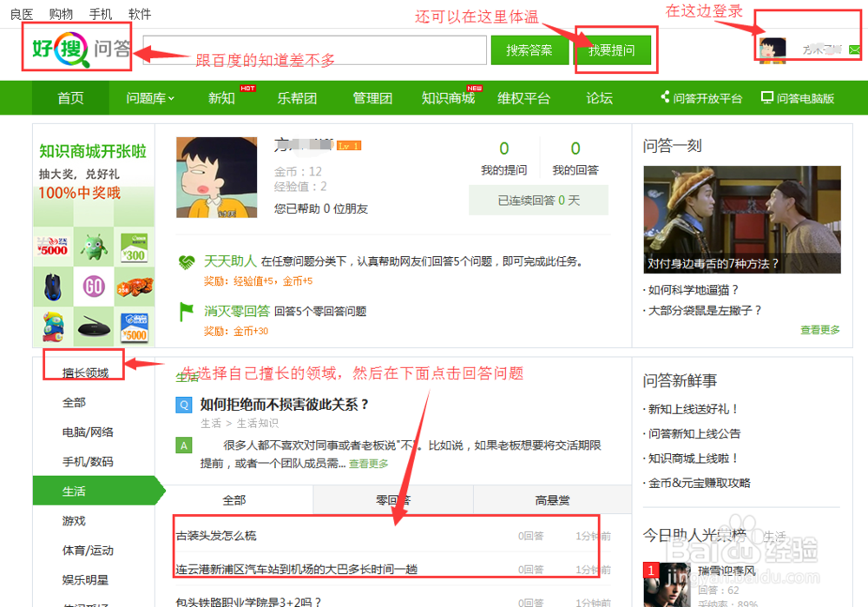Click 查看更多 after the answer preview
The width and height of the screenshot is (868, 607).
369,464
